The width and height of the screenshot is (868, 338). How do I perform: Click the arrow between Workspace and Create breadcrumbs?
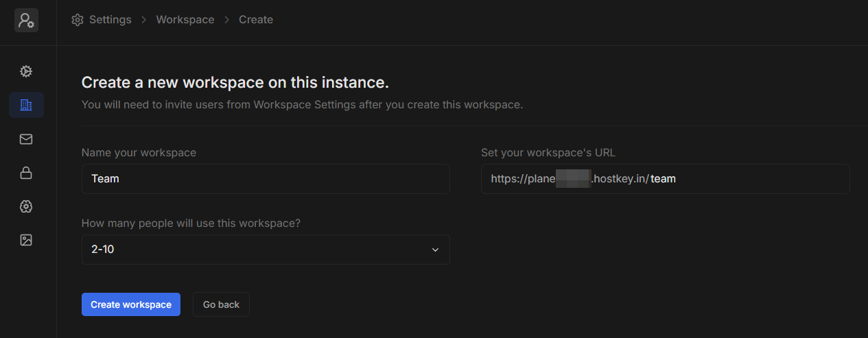[x=227, y=20]
